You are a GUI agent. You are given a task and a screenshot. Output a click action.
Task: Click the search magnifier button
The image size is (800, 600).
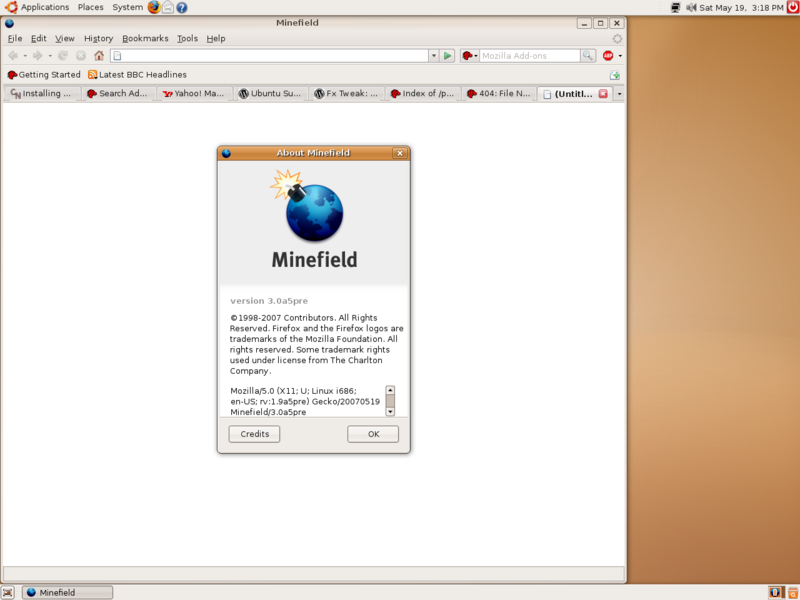tap(588, 56)
